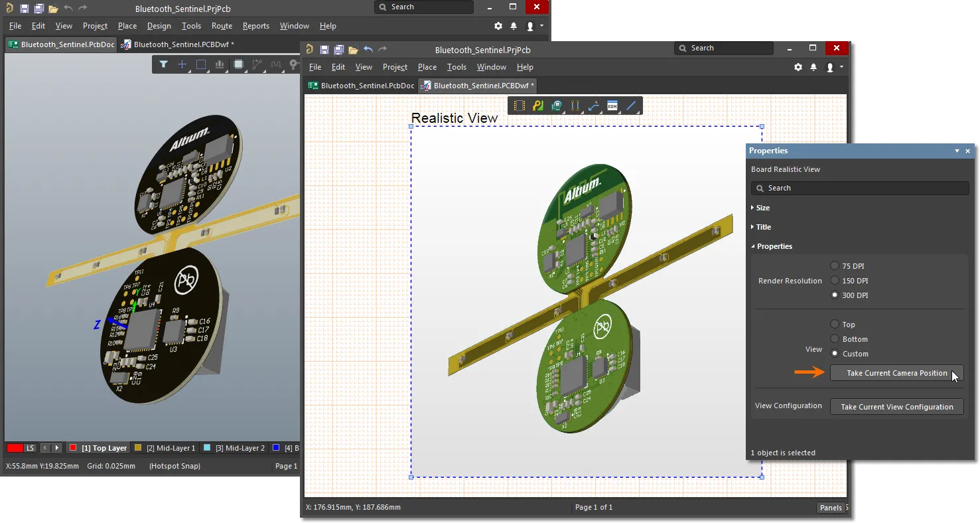Switch to Bluetooth_Sentinel.PcbDoc tab in front window
Screen dimensions: 980x523
pyautogui.click(x=361, y=86)
